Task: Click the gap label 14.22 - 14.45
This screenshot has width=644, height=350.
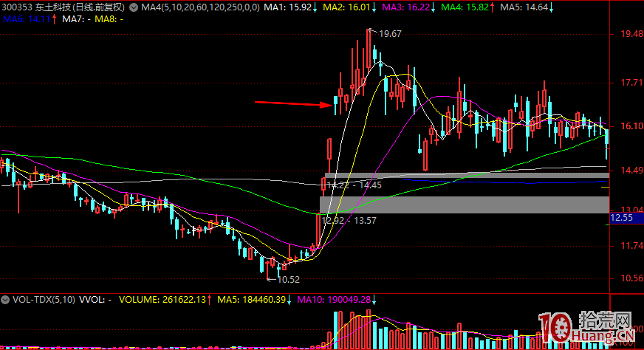Action: pyautogui.click(x=354, y=185)
